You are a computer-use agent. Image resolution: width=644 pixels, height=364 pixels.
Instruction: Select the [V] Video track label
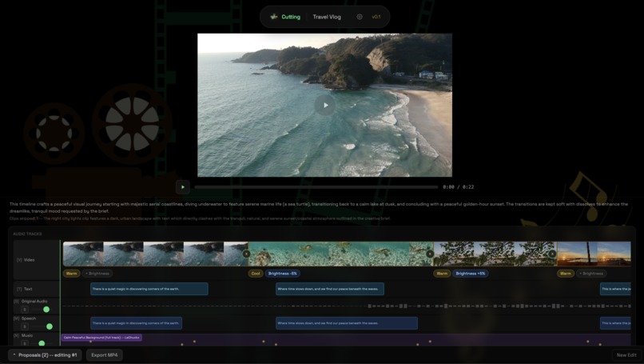point(26,260)
